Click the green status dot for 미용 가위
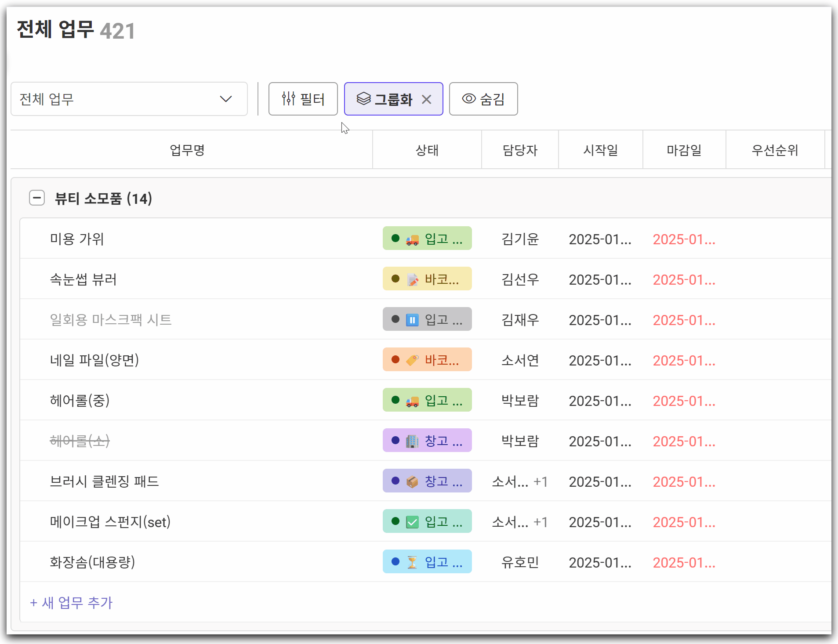The width and height of the screenshot is (838, 644). click(x=395, y=239)
